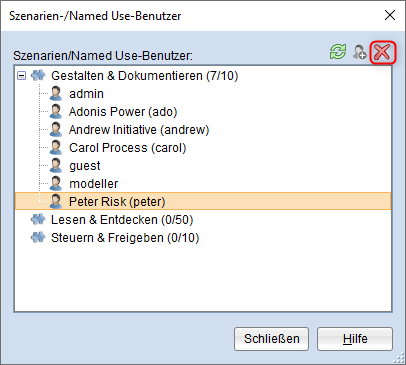This screenshot has width=406, height=365.
Task: Click the green refresh arrows icon
Action: (x=338, y=52)
